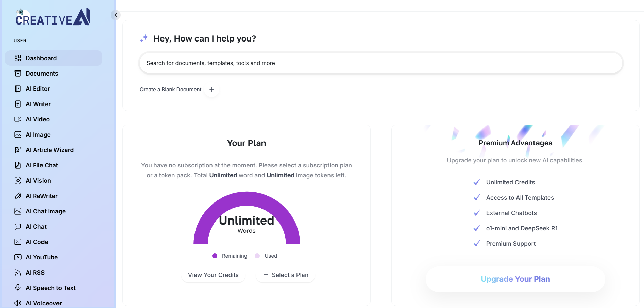The image size is (644, 308).
Task: Open the Dashboard menu item
Action: 54,58
